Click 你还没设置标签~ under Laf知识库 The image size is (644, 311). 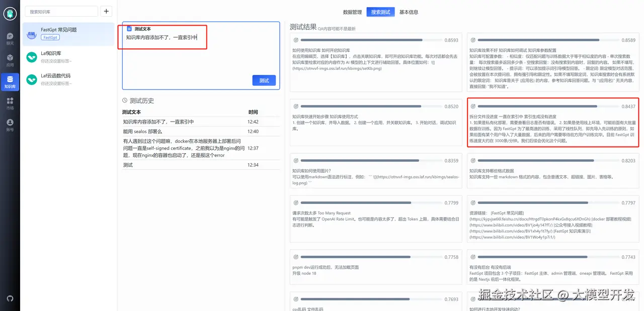point(56,61)
